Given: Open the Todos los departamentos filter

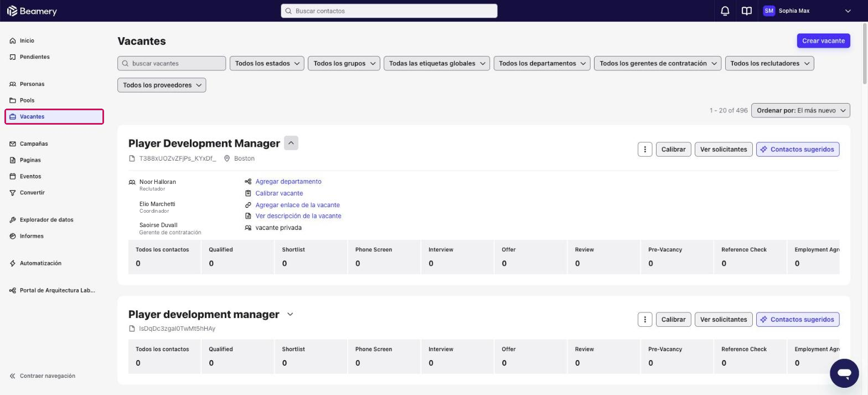Looking at the screenshot, I should pos(542,64).
